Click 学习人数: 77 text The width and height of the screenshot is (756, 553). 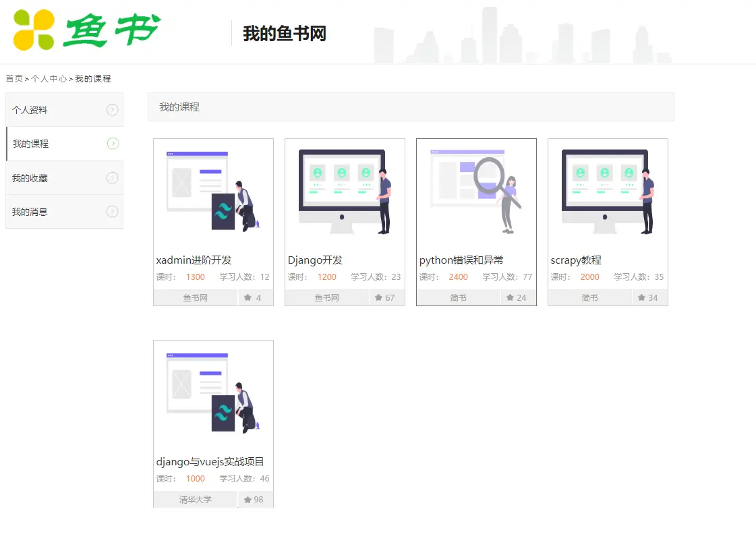[x=508, y=276]
